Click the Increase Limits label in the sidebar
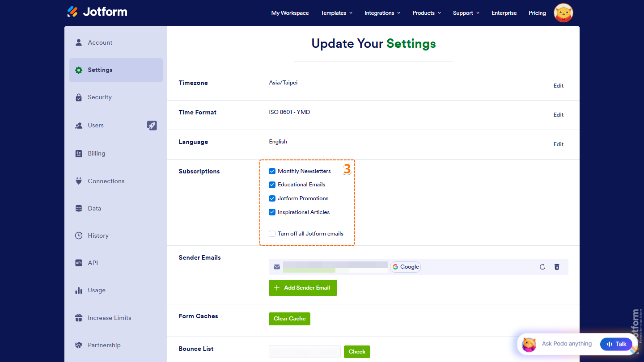The image size is (644, 362). pos(110,318)
